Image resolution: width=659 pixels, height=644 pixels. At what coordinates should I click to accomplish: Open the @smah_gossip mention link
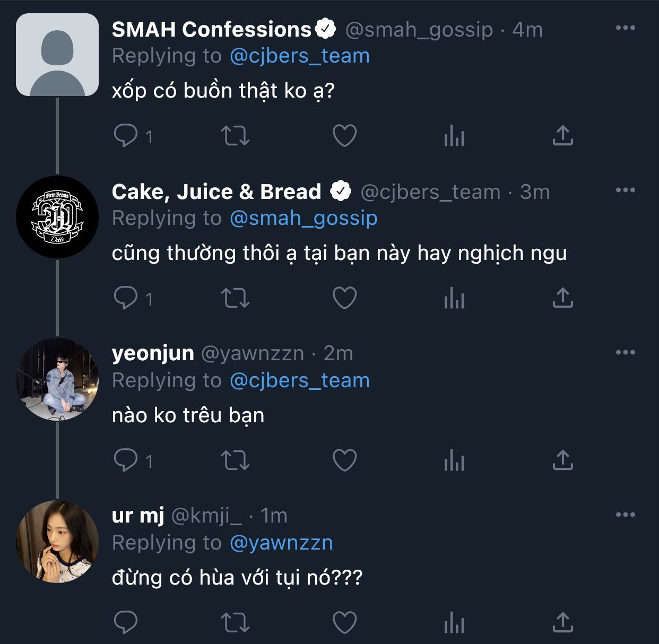tap(304, 218)
